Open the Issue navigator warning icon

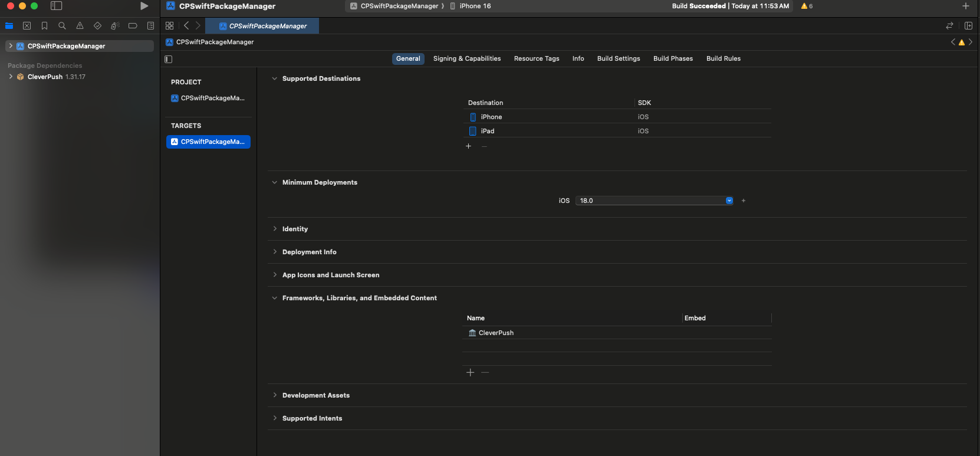[80, 26]
